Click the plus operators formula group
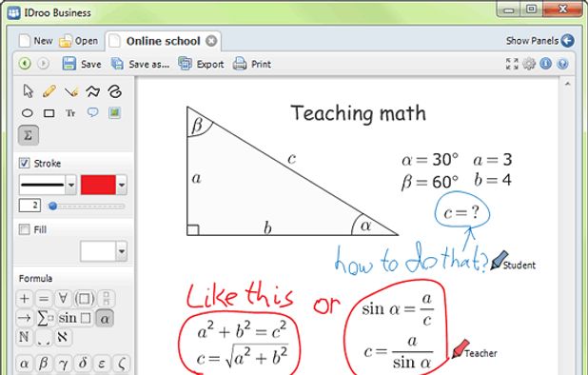 pos(25,299)
